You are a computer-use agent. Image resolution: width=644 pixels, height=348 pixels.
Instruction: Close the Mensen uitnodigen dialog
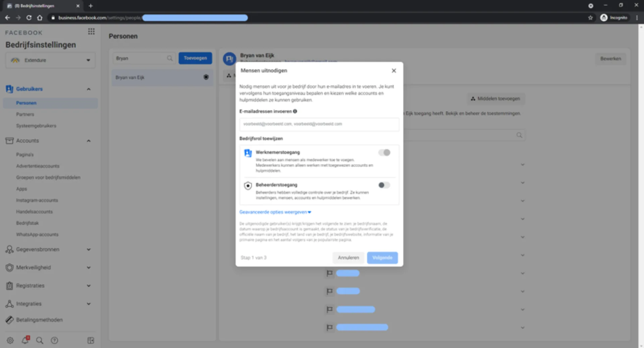(394, 70)
